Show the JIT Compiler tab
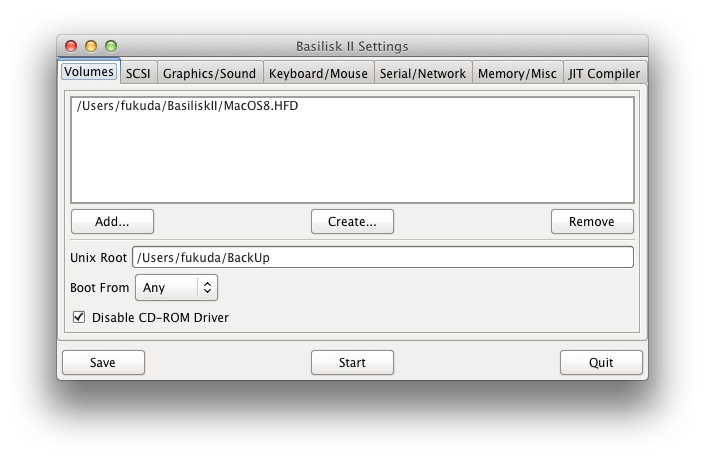This screenshot has height=459, width=705. [x=604, y=73]
